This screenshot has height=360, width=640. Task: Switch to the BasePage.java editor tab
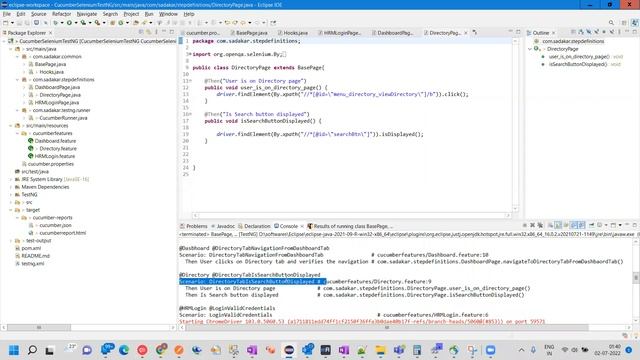[248, 33]
